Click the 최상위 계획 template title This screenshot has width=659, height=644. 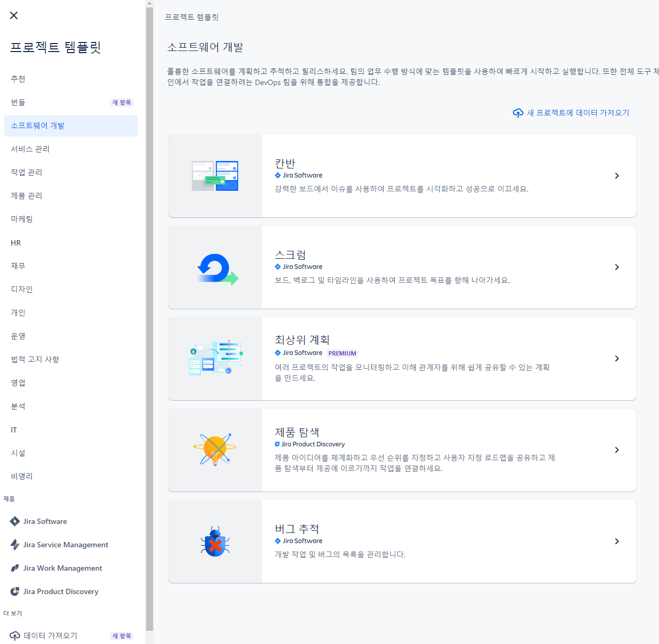pyautogui.click(x=302, y=340)
